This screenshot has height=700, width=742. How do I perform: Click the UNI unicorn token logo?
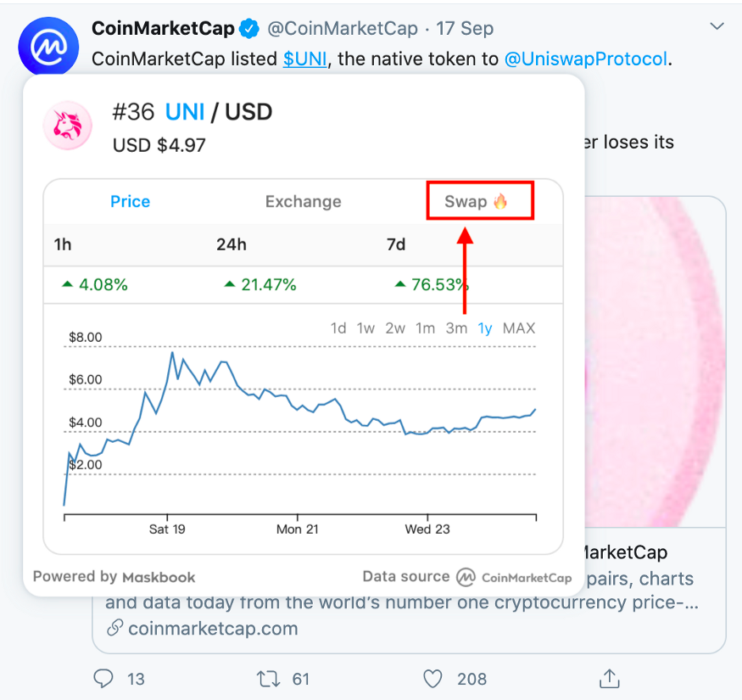68,126
